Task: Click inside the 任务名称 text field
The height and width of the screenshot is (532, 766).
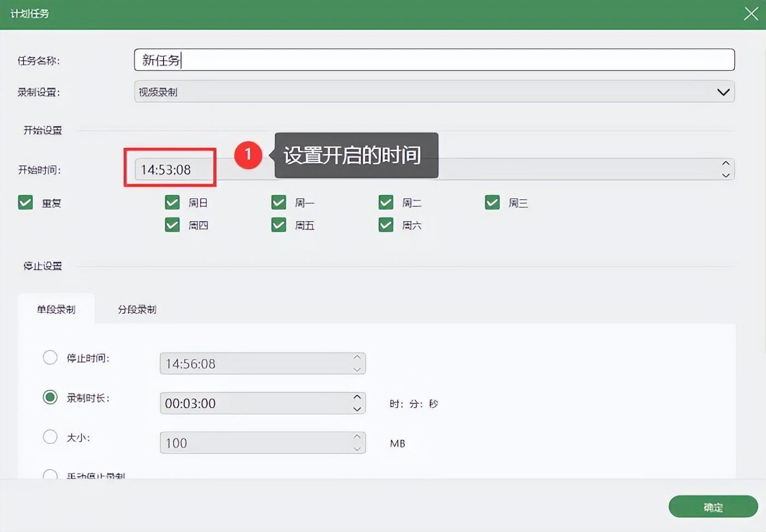Action: [x=433, y=60]
